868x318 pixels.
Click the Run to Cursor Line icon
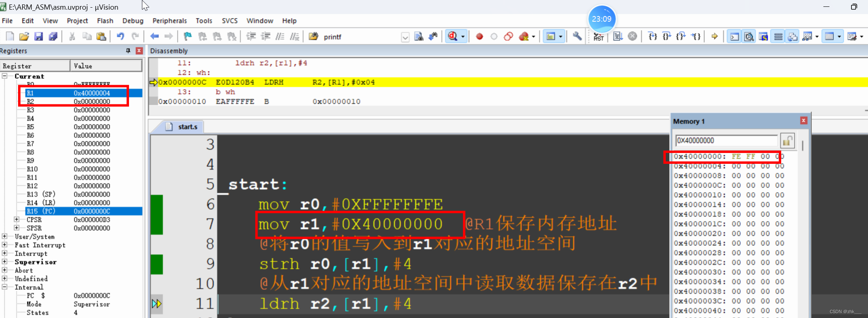point(696,37)
